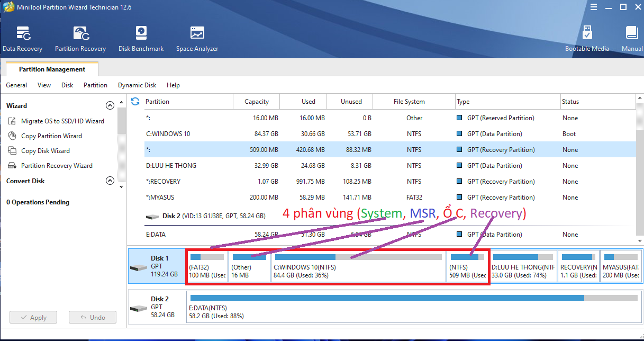This screenshot has height=341, width=644.
Task: Sort by Type column header
Action: [x=508, y=102]
